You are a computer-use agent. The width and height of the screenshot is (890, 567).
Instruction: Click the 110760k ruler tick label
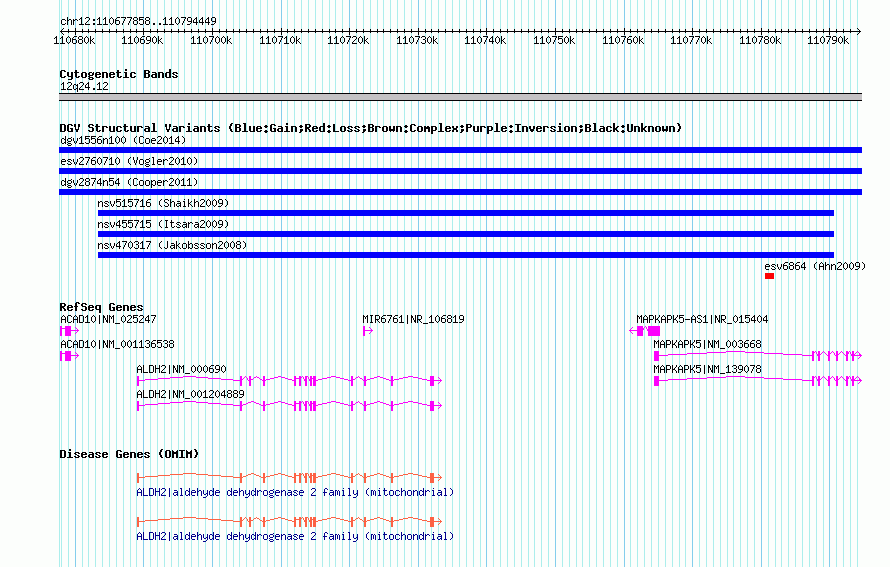(623, 40)
